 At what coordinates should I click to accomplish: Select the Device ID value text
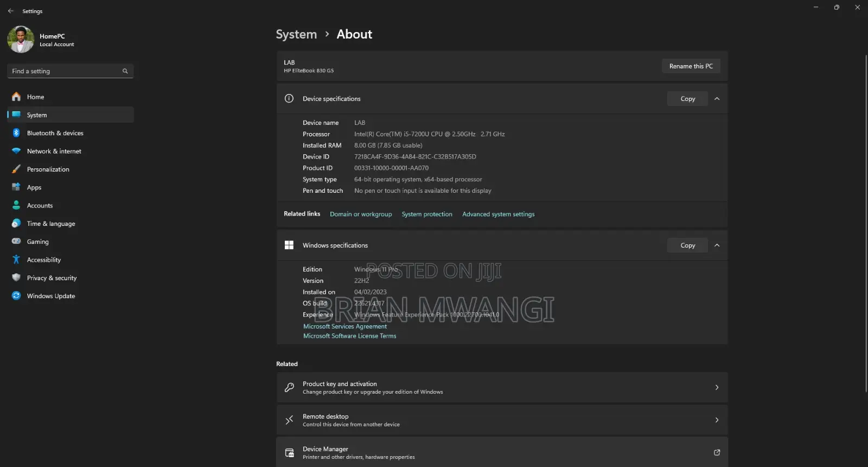pyautogui.click(x=415, y=157)
